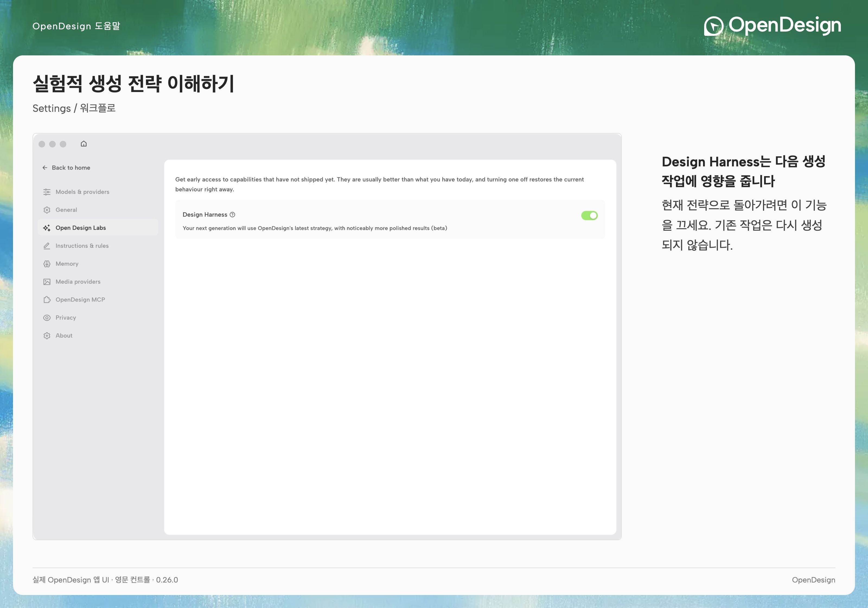
Task: Click the Privacy eye icon
Action: point(47,318)
